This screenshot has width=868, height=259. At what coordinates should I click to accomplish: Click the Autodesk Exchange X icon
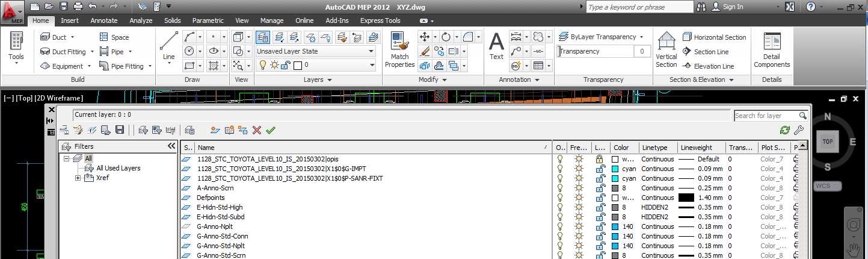(791, 7)
